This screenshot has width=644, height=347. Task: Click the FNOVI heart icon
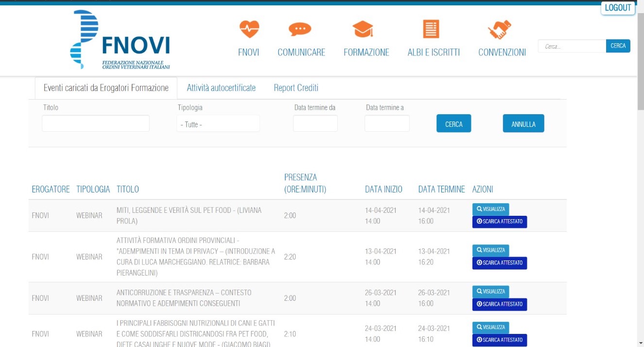pos(249,30)
